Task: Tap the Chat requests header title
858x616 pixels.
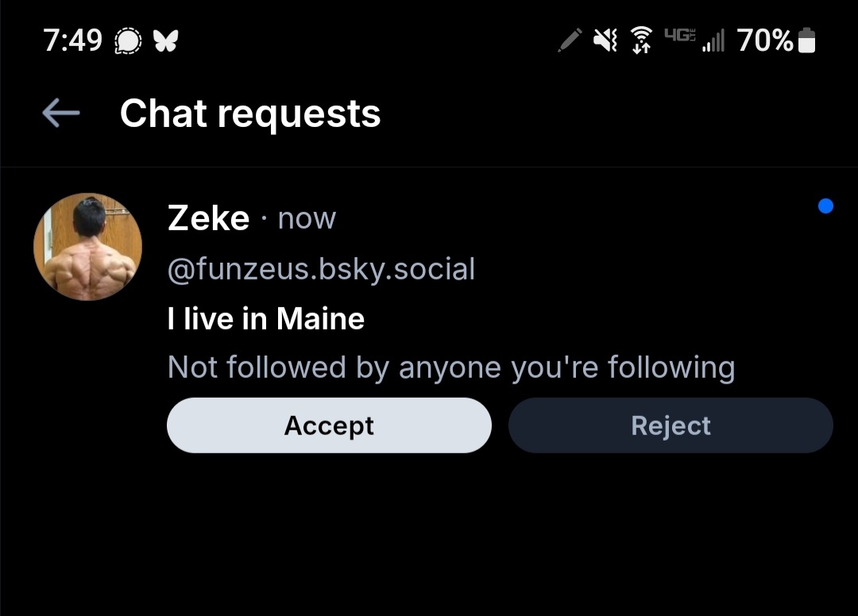Action: coord(250,114)
